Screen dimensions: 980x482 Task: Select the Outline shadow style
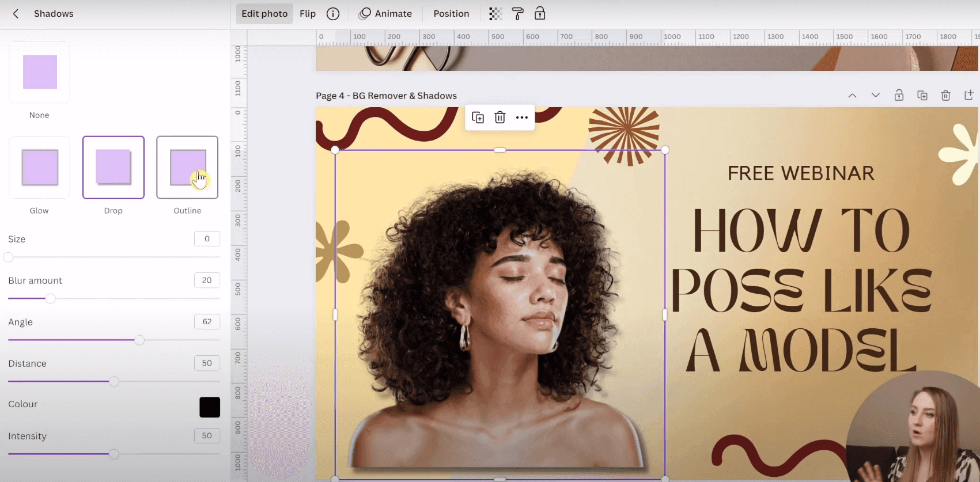point(187,168)
